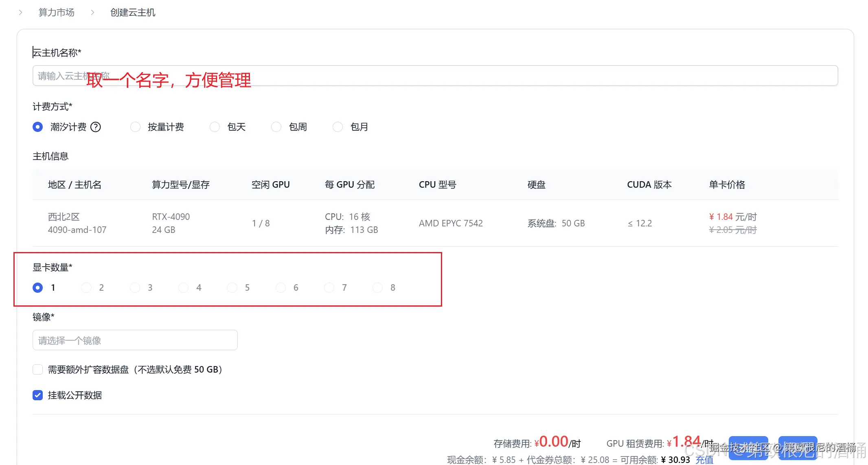Click 创建云主机 breadcrumb item
The height and width of the screenshot is (465, 868).
[133, 13]
